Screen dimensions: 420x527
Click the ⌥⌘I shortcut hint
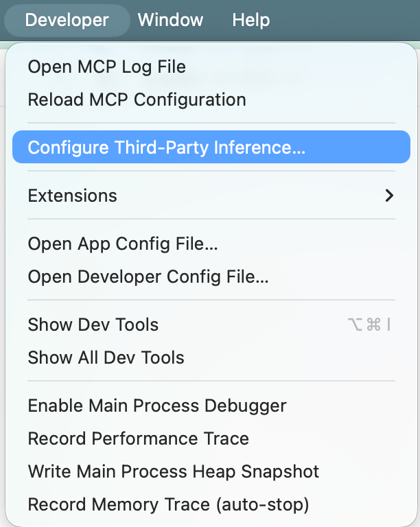point(369,325)
